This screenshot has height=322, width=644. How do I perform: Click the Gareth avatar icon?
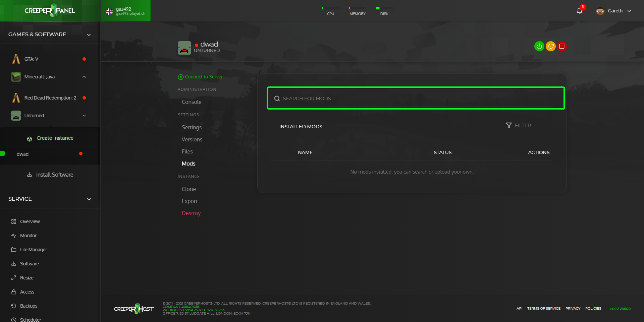600,11
